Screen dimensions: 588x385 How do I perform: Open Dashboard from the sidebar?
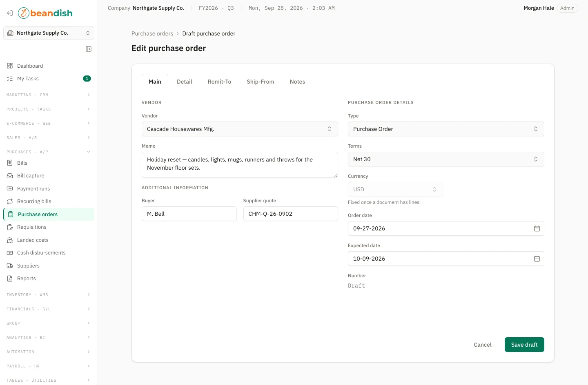click(49, 66)
